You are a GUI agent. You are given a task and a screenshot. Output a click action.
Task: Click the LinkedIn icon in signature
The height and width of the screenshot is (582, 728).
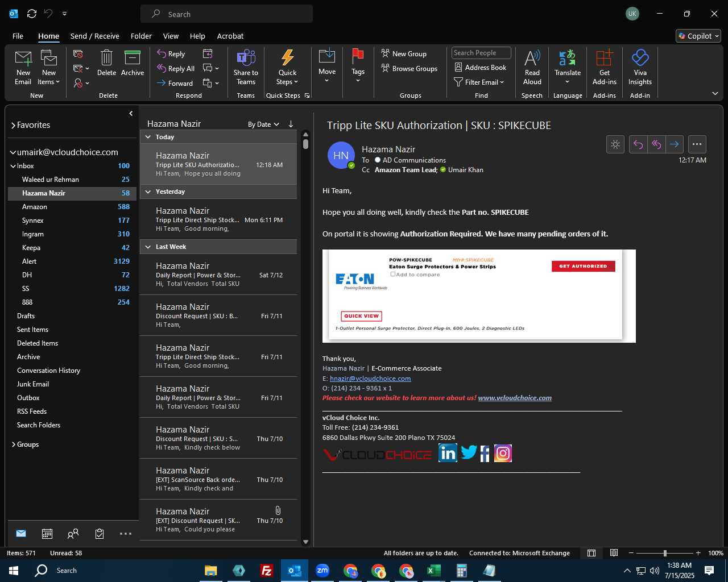tap(448, 453)
